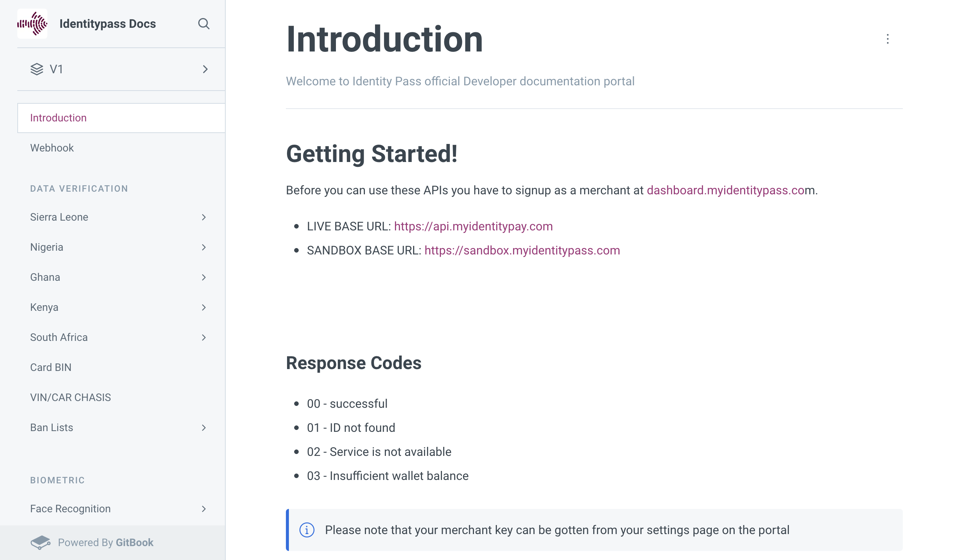Expand the Ban Lists section chevron
The image size is (963, 560).
pos(204,428)
